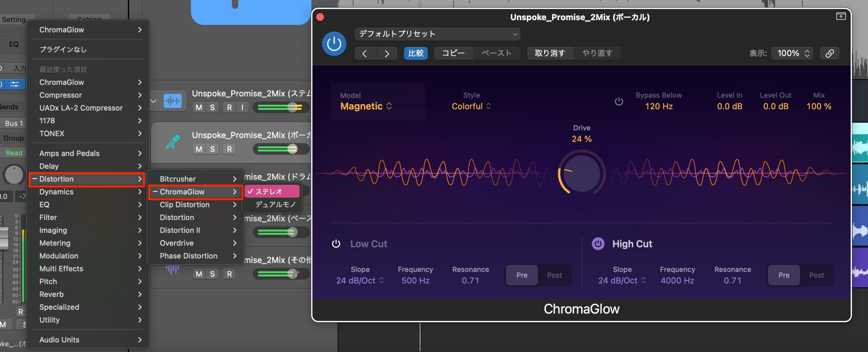Screen dimensions: 868x352
Task: Click the vocal microphone track icon
Action: pyautogui.click(x=173, y=142)
